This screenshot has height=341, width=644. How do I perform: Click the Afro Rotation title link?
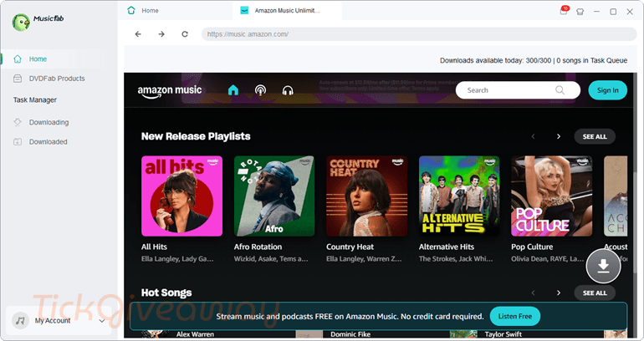(x=258, y=247)
